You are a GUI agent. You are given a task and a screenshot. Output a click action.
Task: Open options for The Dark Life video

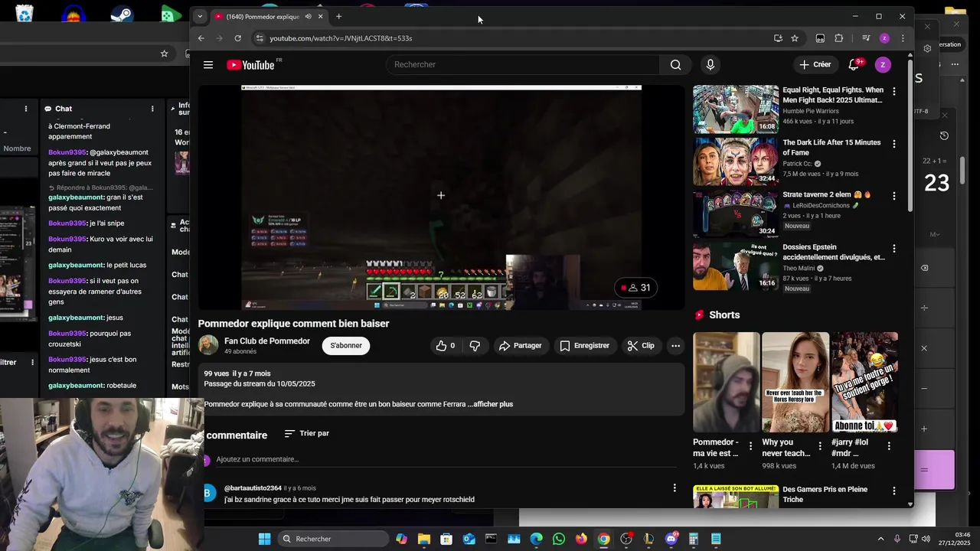click(893, 144)
